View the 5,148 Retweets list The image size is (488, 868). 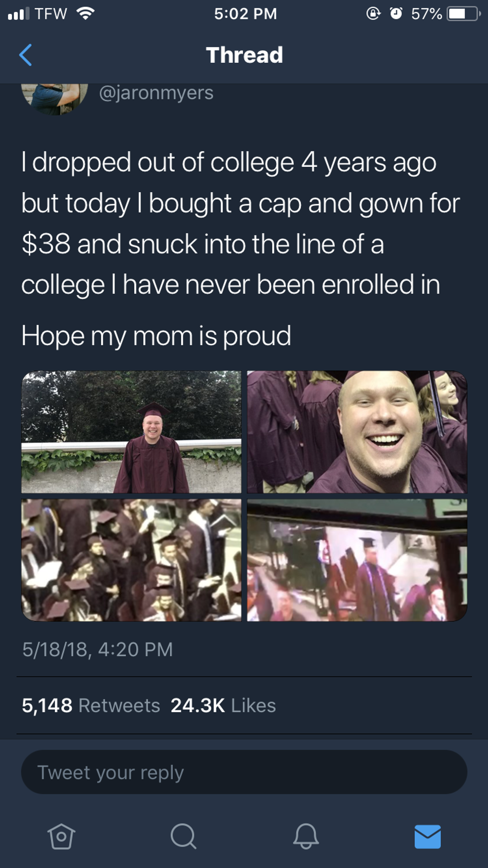91,705
